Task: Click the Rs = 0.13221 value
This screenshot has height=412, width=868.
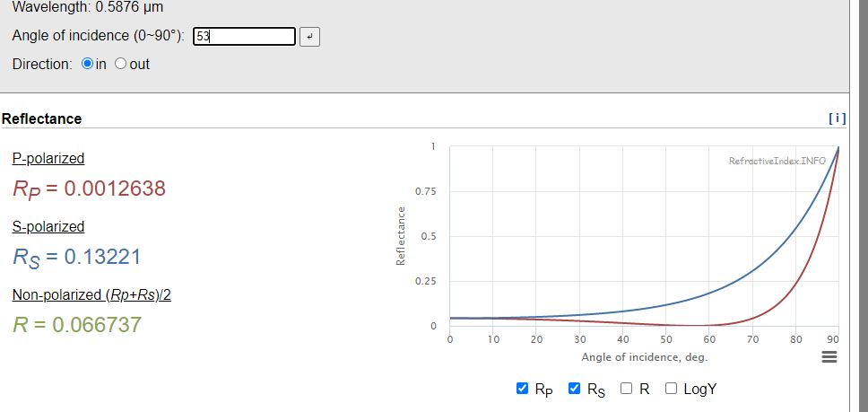Action: tap(76, 258)
